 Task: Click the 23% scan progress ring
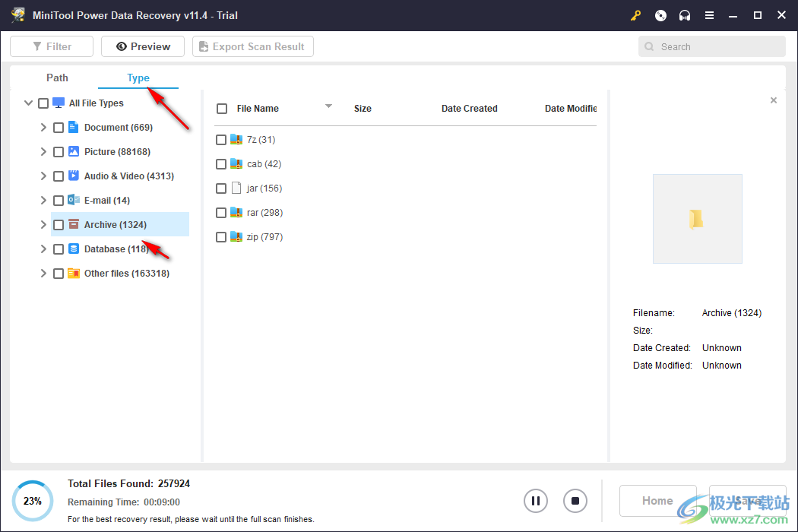point(33,501)
